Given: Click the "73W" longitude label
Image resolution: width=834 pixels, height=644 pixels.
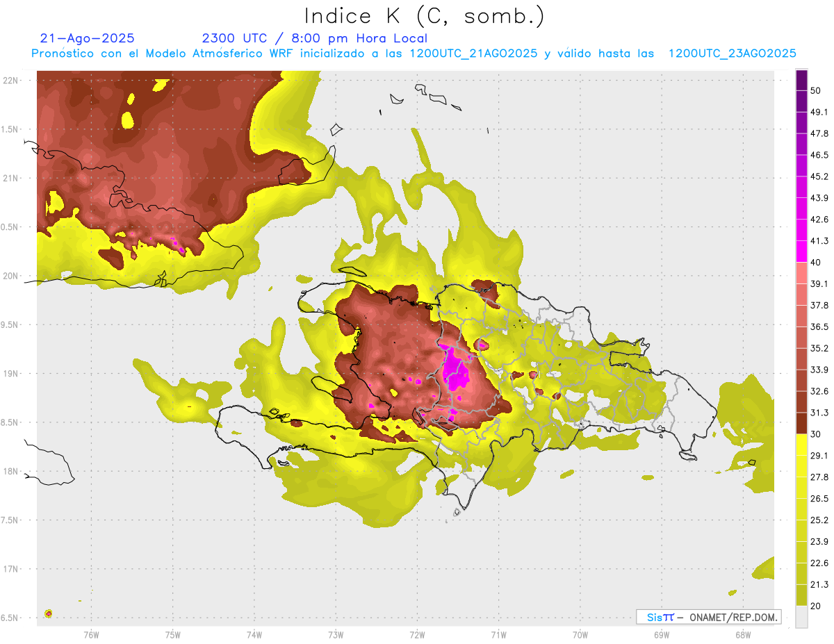Looking at the screenshot, I should click(x=336, y=634).
